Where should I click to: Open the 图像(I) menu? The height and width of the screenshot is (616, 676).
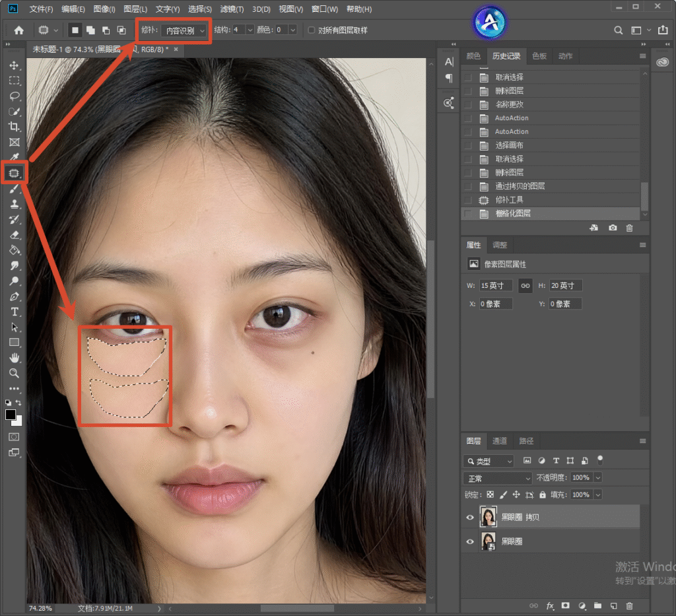pos(104,9)
